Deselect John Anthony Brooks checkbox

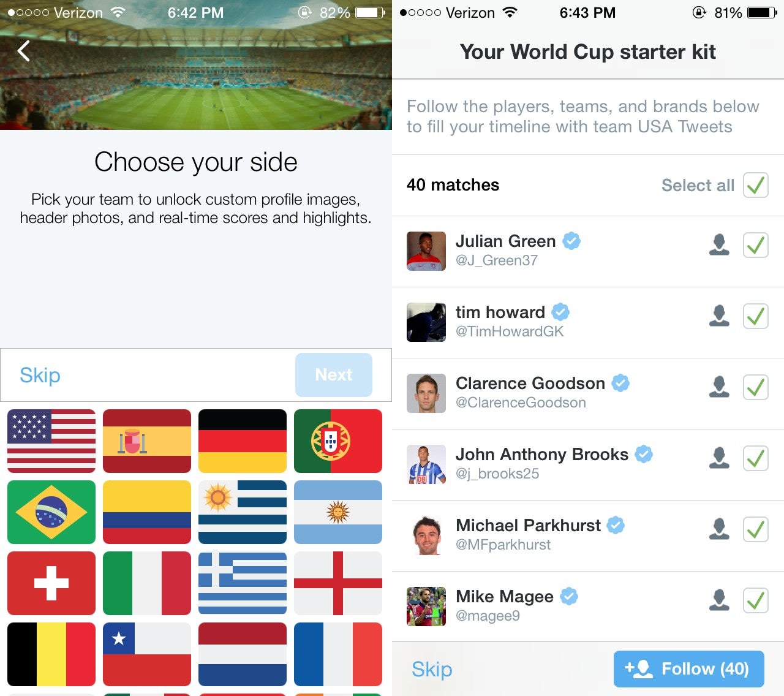pyautogui.click(x=756, y=458)
